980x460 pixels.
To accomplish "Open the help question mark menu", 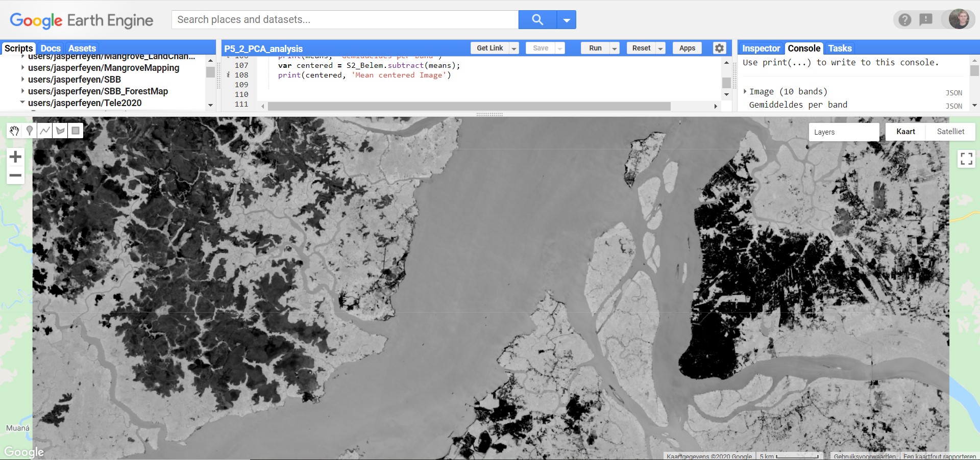I will coord(905,20).
